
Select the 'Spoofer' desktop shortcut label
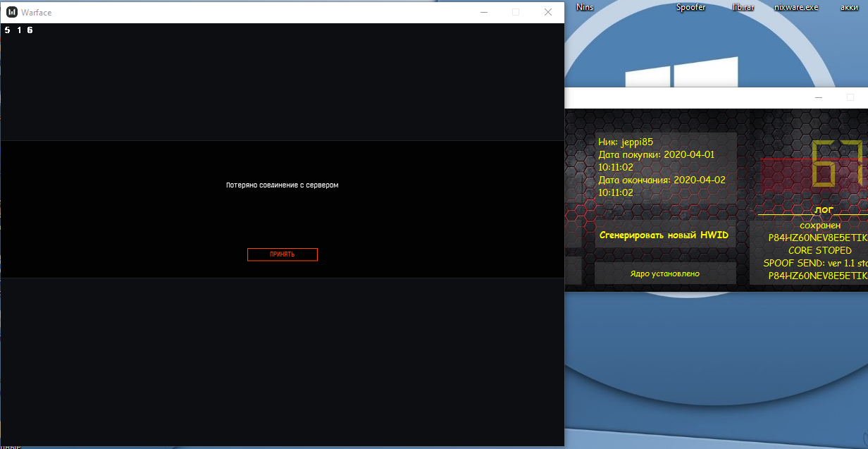tap(691, 7)
